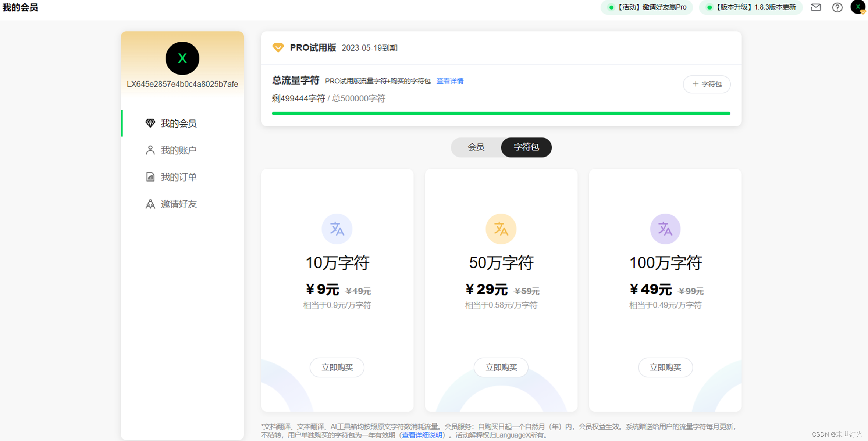
Task: Click the green character usage progress bar
Action: tap(501, 114)
